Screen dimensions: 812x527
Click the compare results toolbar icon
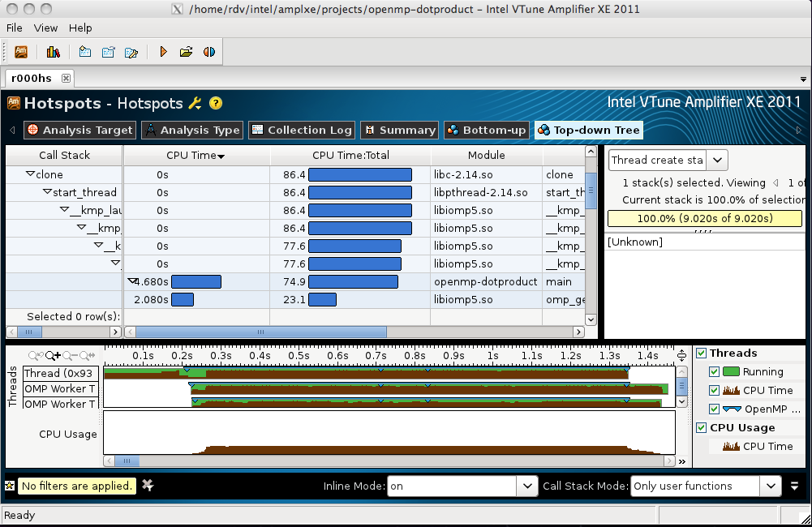pos(209,52)
